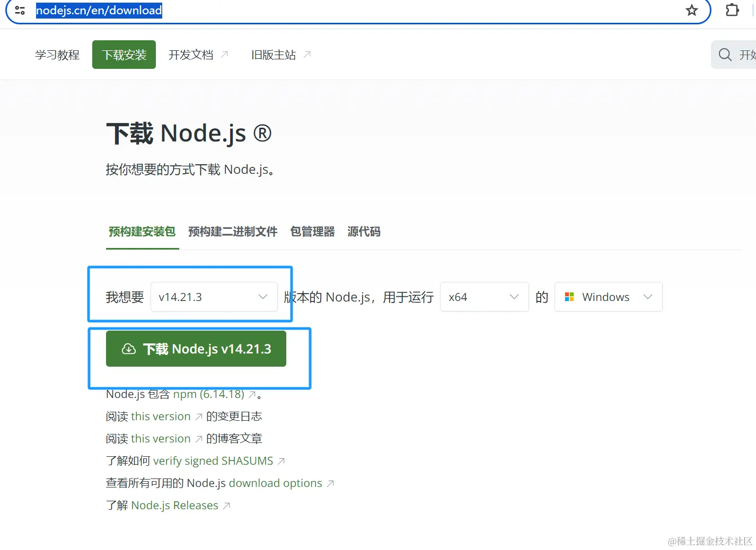Open the browser extensions puzzle icon

pos(732,10)
